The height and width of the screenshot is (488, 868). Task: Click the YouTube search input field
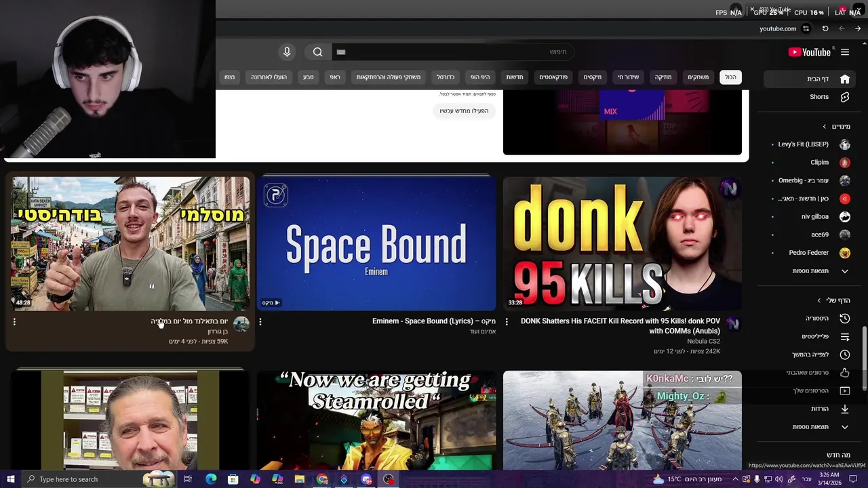pyautogui.click(x=453, y=52)
